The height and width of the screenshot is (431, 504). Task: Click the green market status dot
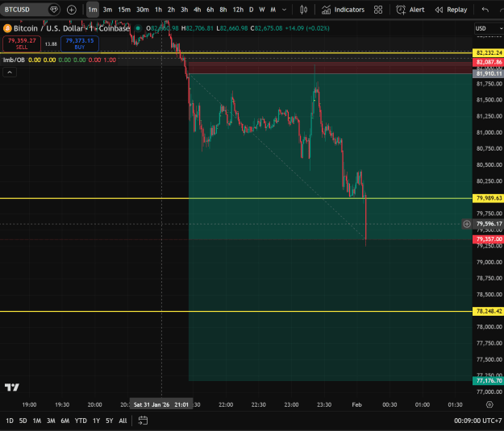[138, 28]
